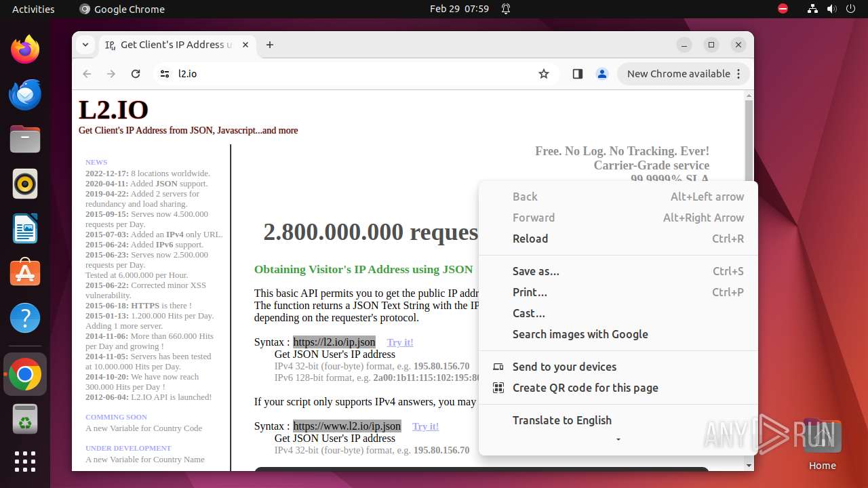
Task: Open Firefox from the dock
Action: pos(25,49)
